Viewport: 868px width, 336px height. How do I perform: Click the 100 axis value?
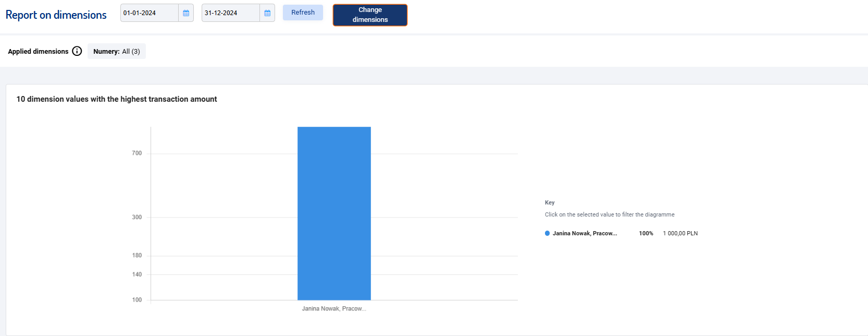137,300
